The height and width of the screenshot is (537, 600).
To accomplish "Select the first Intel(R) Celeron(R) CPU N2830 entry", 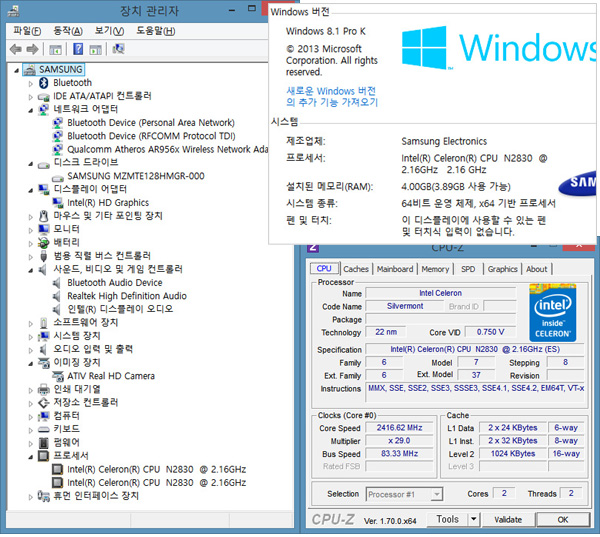I will pyautogui.click(x=157, y=470).
